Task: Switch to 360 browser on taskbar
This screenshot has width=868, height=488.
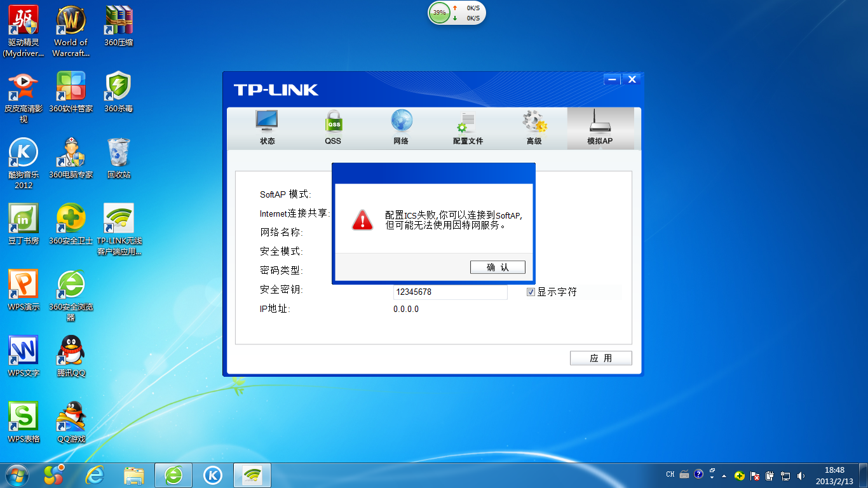Action: pyautogui.click(x=173, y=475)
